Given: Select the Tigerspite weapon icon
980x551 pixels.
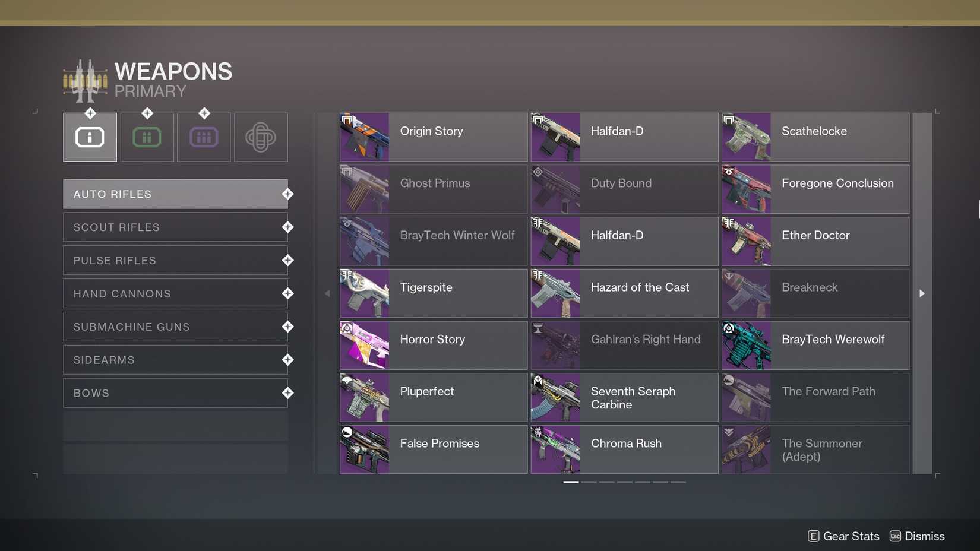Looking at the screenshot, I should [364, 293].
